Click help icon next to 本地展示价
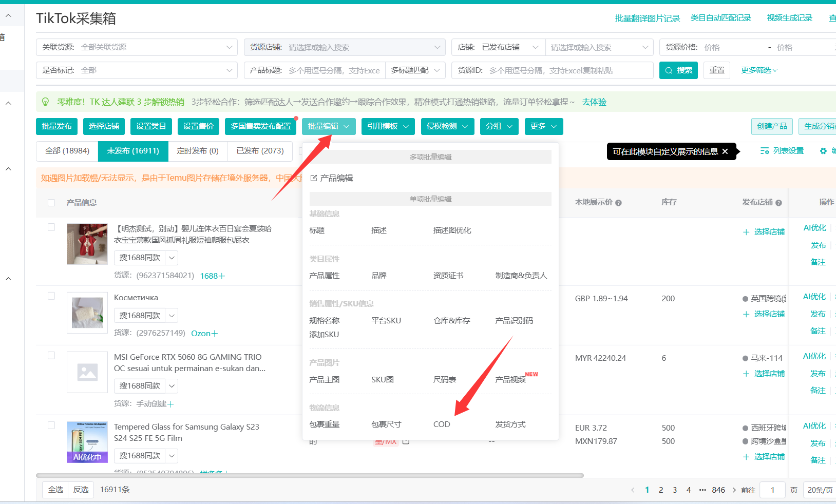The height and width of the screenshot is (504, 836). pyautogui.click(x=618, y=203)
